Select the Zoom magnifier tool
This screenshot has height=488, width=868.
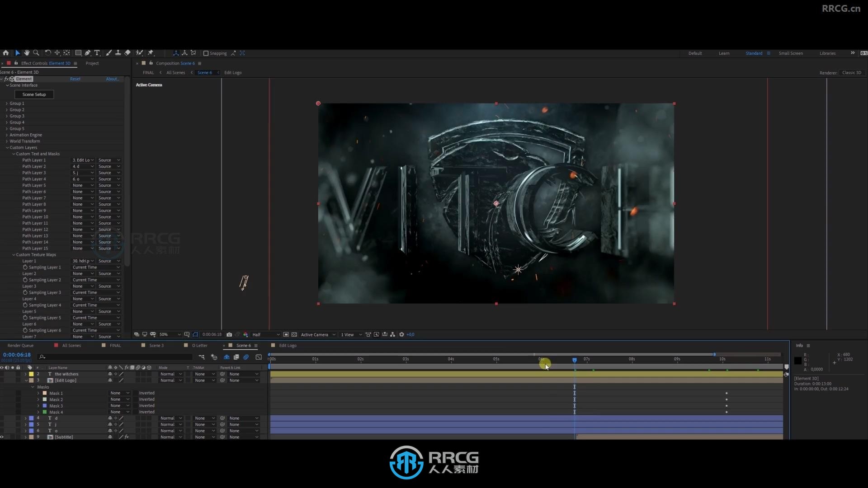click(36, 53)
